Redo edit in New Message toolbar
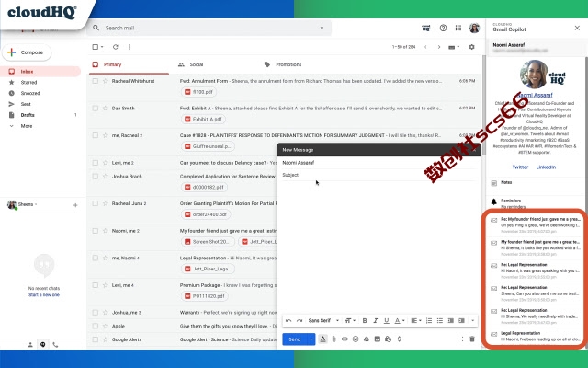The height and width of the screenshot is (368, 588). (300, 321)
